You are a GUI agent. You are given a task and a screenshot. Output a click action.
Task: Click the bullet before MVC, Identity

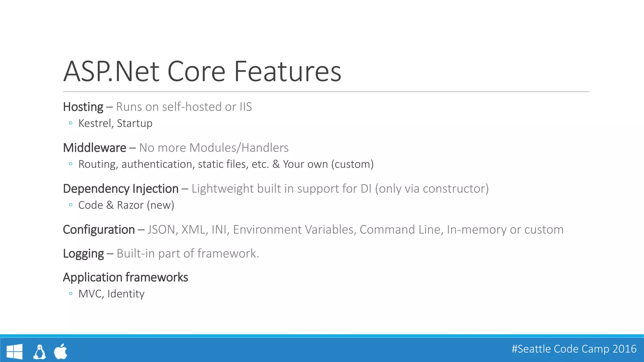point(71,293)
